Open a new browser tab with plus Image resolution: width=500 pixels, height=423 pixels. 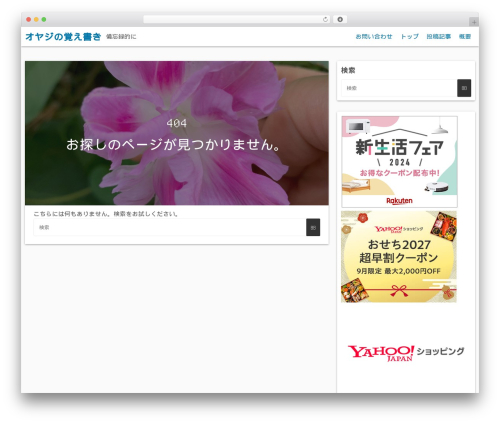pos(474,22)
